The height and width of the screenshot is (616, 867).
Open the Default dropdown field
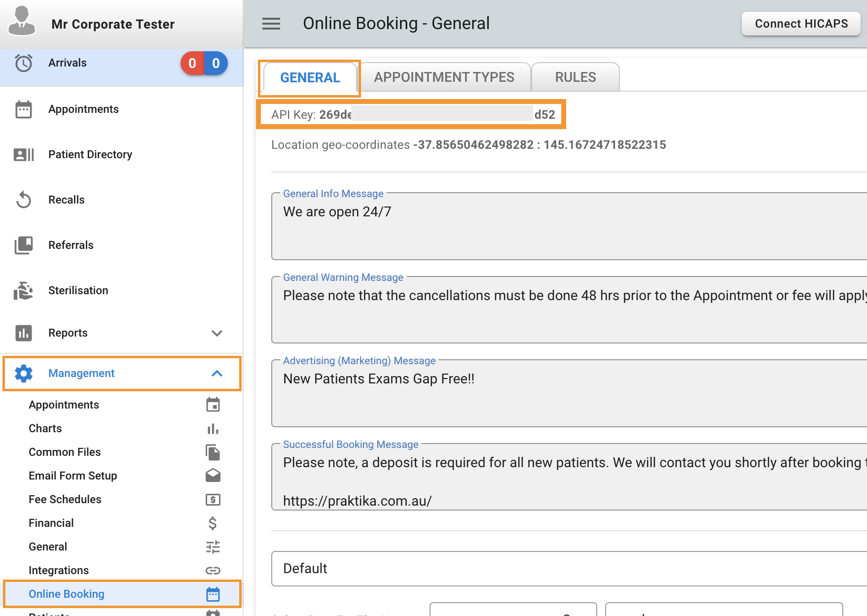click(x=569, y=569)
